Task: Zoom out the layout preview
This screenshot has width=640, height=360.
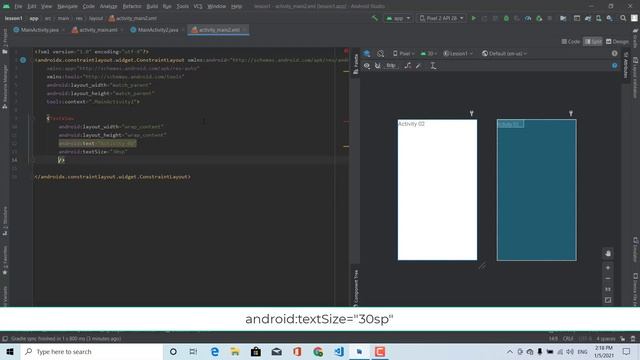Action: [608, 278]
